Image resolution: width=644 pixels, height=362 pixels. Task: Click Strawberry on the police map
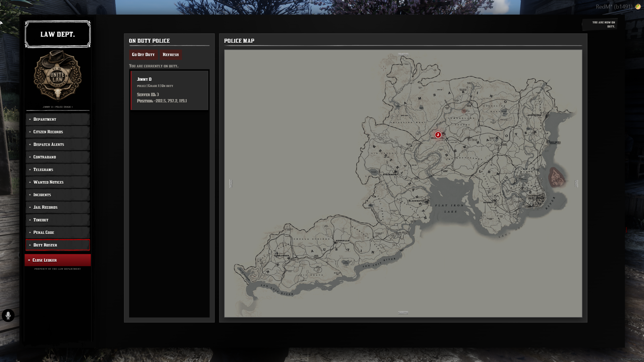[390, 174]
